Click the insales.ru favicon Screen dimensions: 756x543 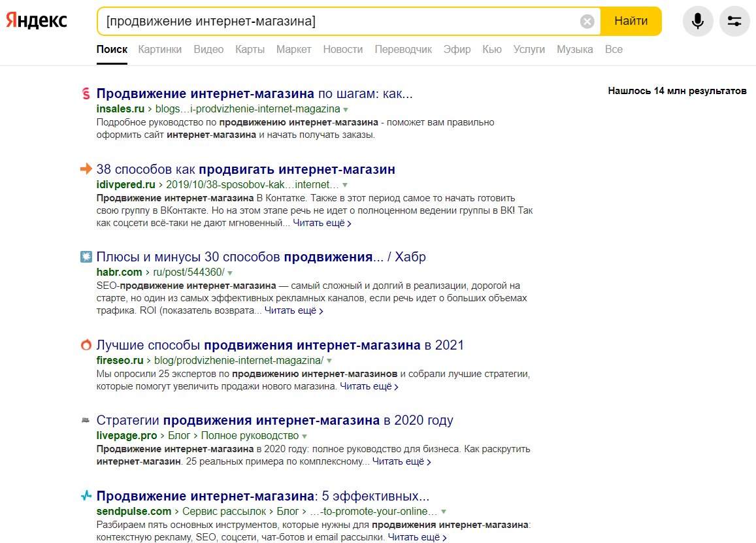click(x=86, y=93)
